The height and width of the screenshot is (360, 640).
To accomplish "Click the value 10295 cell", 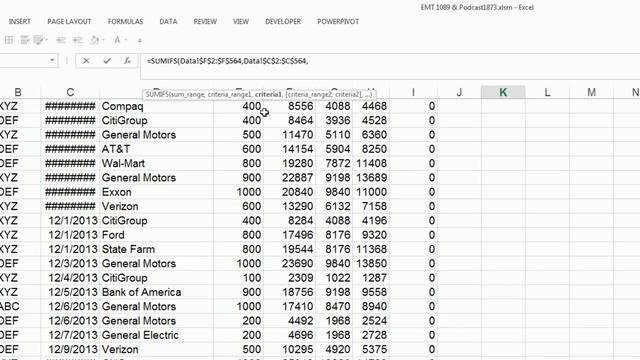I will pyautogui.click(x=289, y=349).
